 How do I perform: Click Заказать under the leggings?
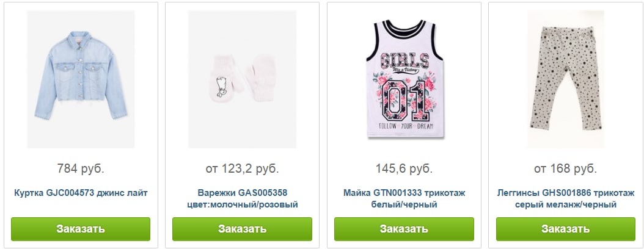pos(566,229)
